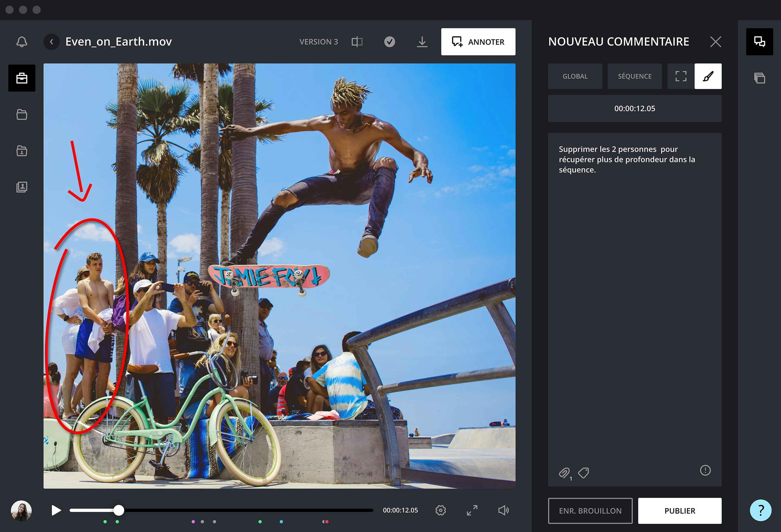
Task: Open the briefcase projects sidebar icon
Action: coord(22,78)
